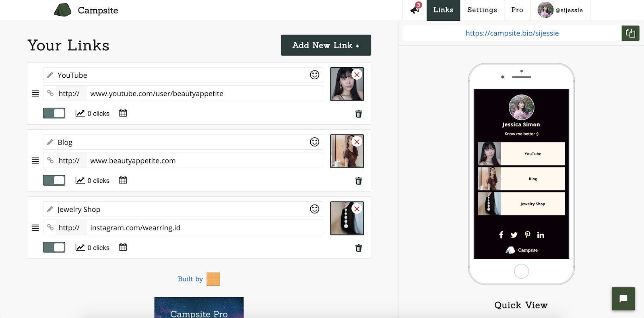Open schedule calendar for Blog link
Screen dimensions: 644x318
(x=123, y=180)
